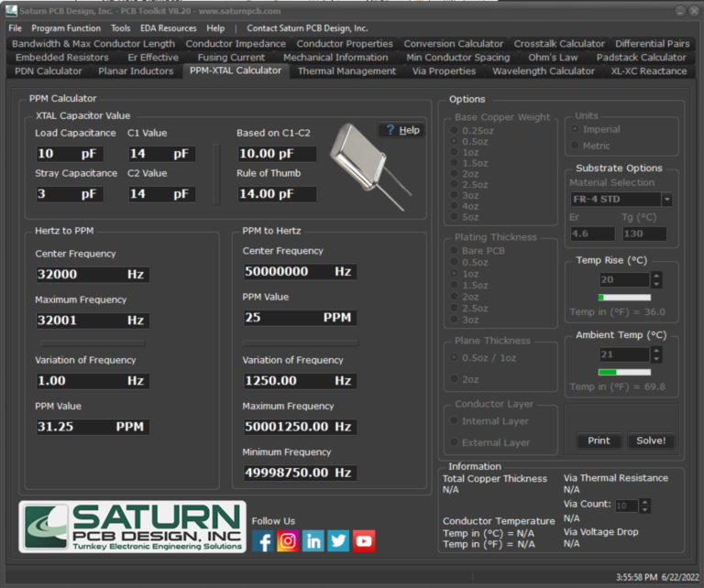Open Saturn's Facebook page icon
Image resolution: width=704 pixels, height=588 pixels.
coord(263,541)
